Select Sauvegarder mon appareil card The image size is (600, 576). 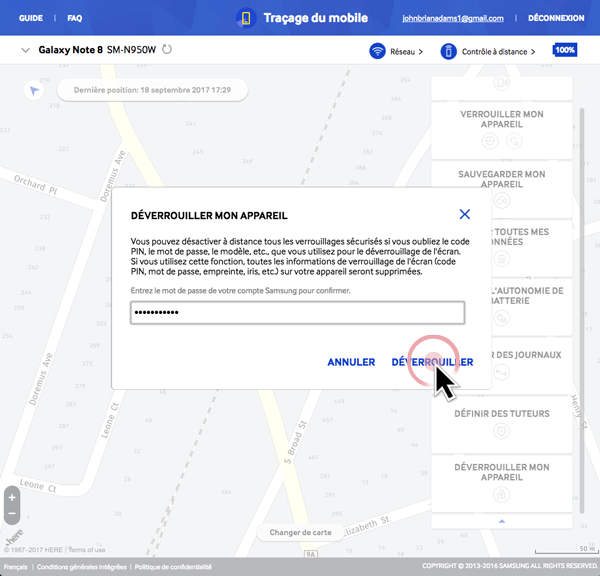point(502,189)
